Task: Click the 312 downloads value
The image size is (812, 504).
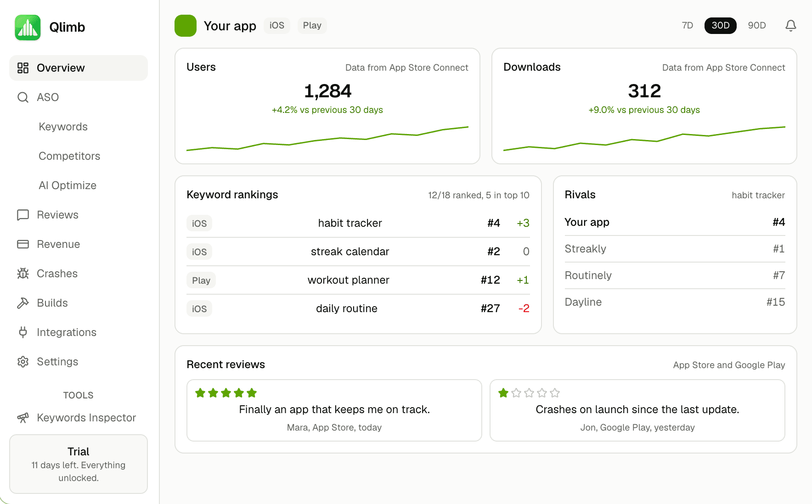Action: pyautogui.click(x=644, y=91)
